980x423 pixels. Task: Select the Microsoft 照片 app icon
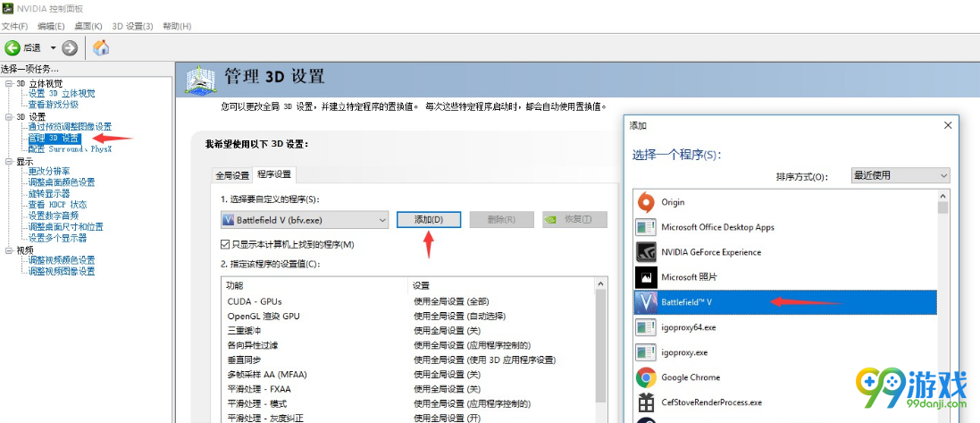pos(646,277)
